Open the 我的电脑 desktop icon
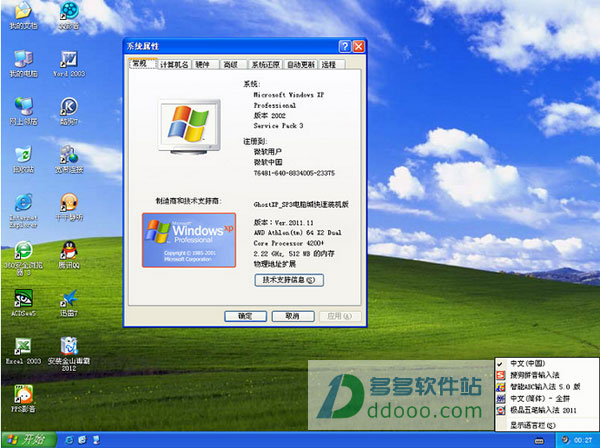 [x=23, y=64]
